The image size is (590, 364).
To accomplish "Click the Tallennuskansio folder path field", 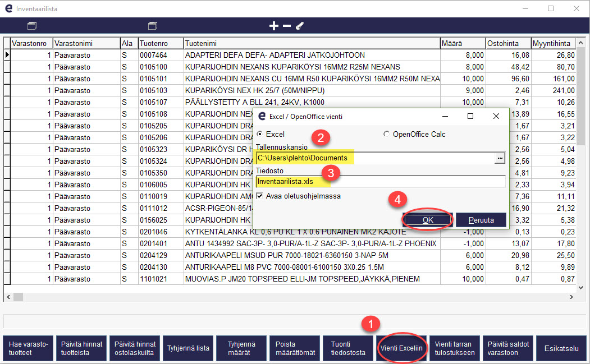I will [375, 158].
